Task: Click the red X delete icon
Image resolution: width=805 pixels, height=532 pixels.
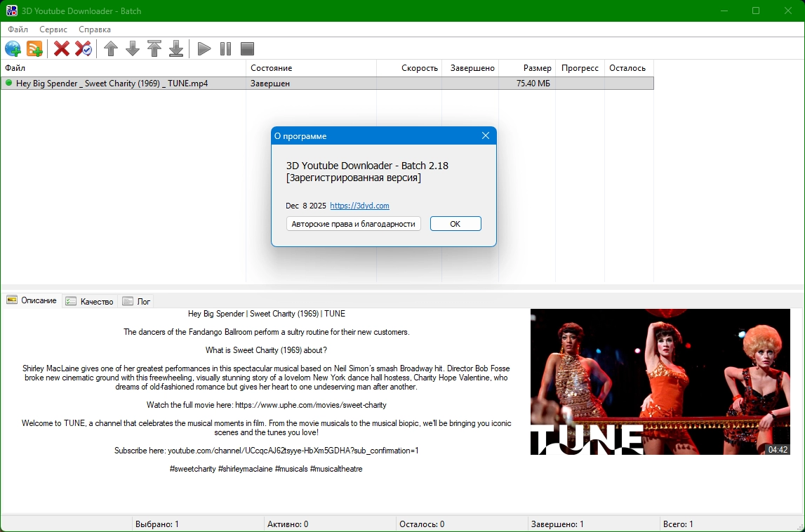Action: click(x=62, y=49)
